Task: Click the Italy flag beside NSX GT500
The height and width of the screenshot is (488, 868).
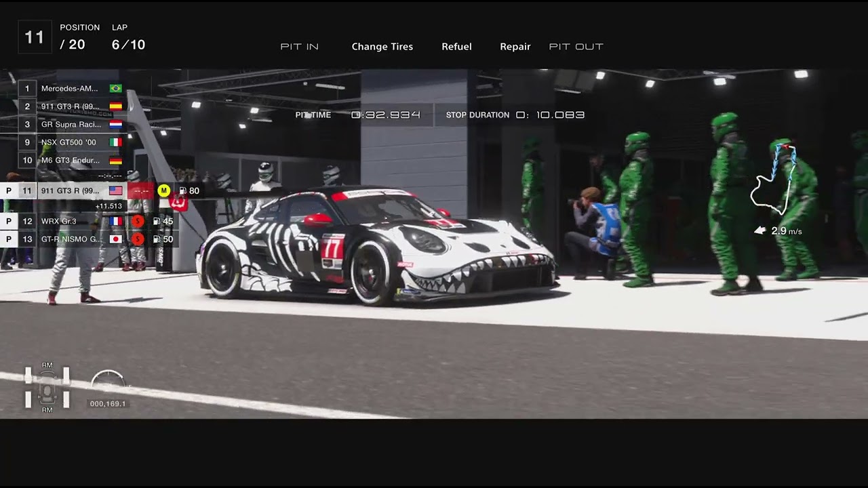Action: pyautogui.click(x=115, y=142)
